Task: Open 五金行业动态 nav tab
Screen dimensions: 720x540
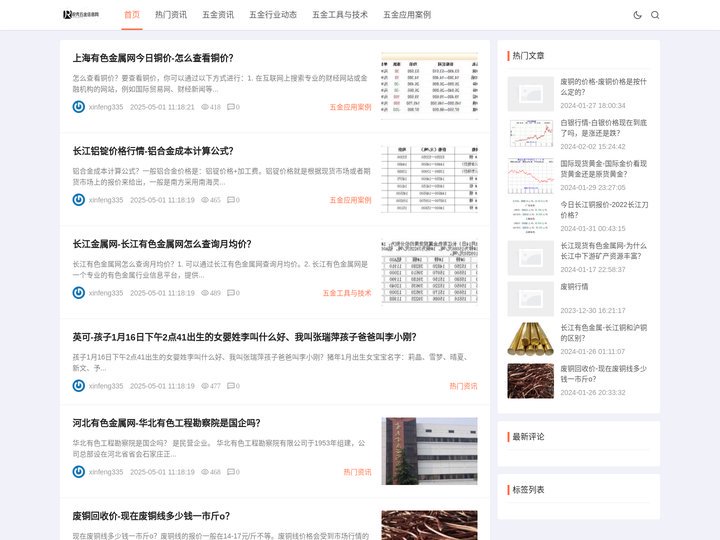Action: pos(273,15)
